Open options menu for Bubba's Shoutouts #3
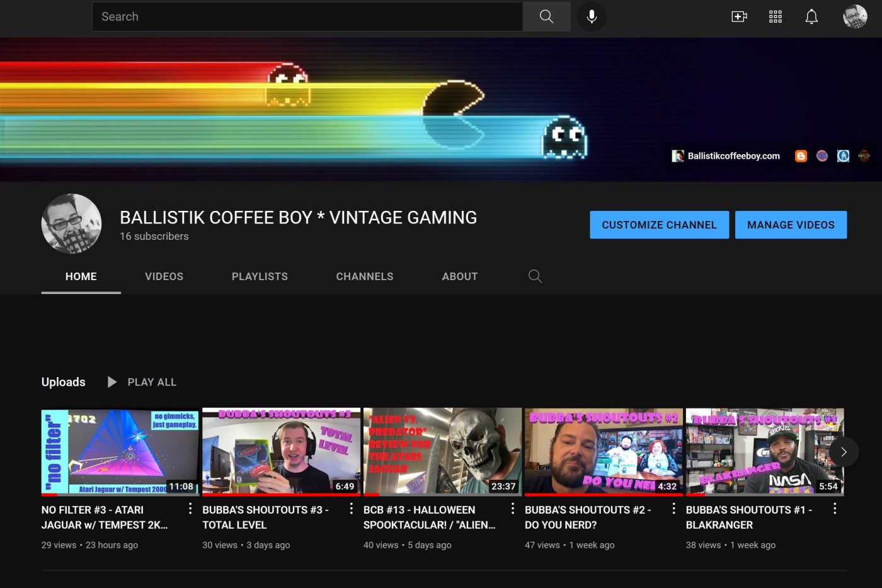The height and width of the screenshot is (588, 882). coord(352,509)
